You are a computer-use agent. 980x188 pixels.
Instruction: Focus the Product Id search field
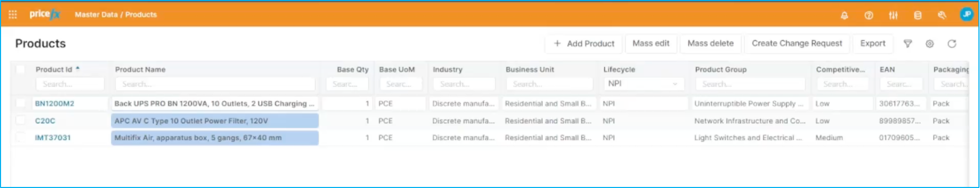pos(70,84)
